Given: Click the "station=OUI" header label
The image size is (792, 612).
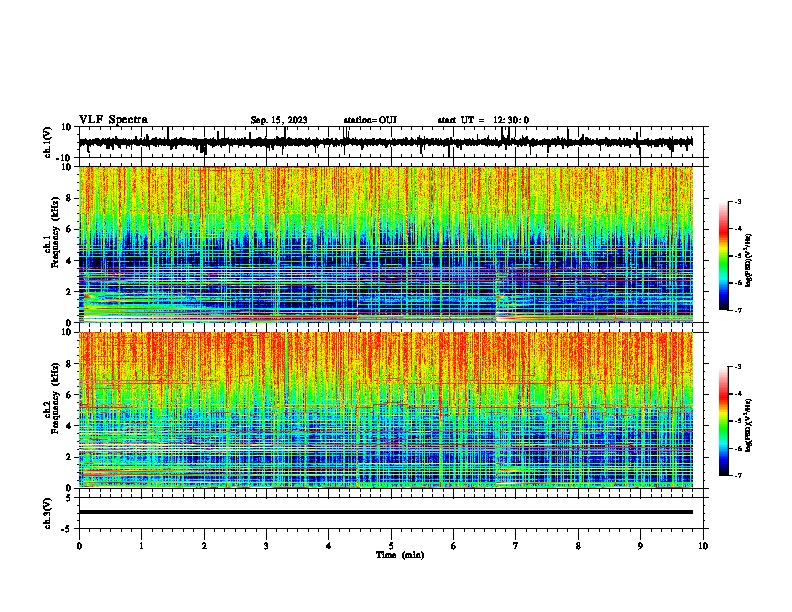Looking at the screenshot, I should pos(370,120).
